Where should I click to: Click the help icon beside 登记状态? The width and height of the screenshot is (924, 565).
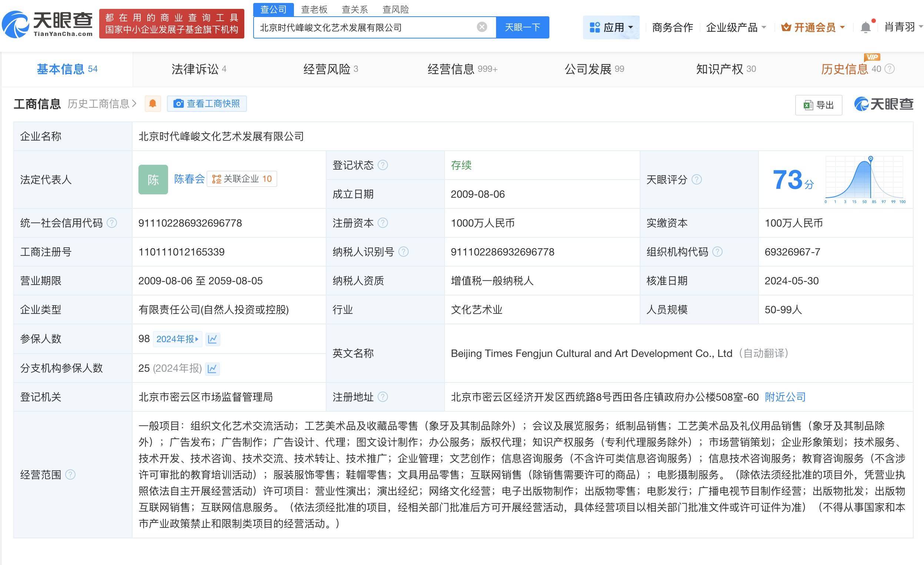[383, 165]
